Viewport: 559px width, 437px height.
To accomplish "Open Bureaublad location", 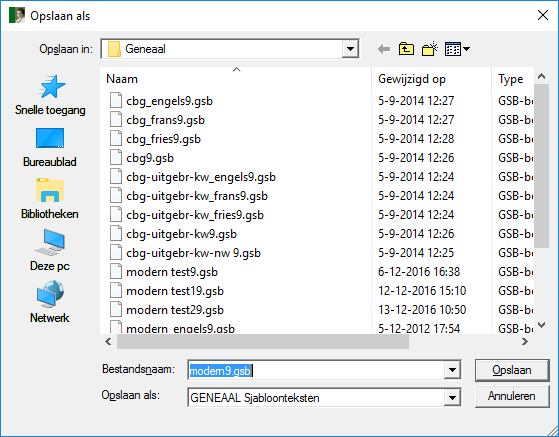I will tap(50, 147).
